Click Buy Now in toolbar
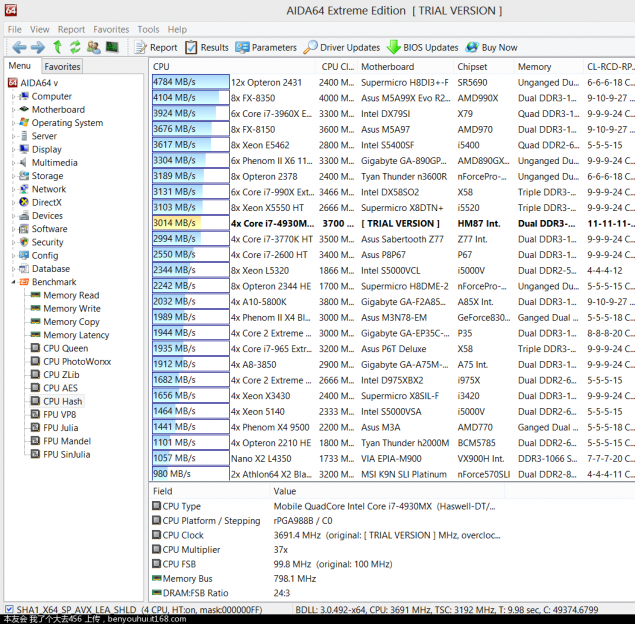Viewport: 635px width, 624px height. [492, 47]
